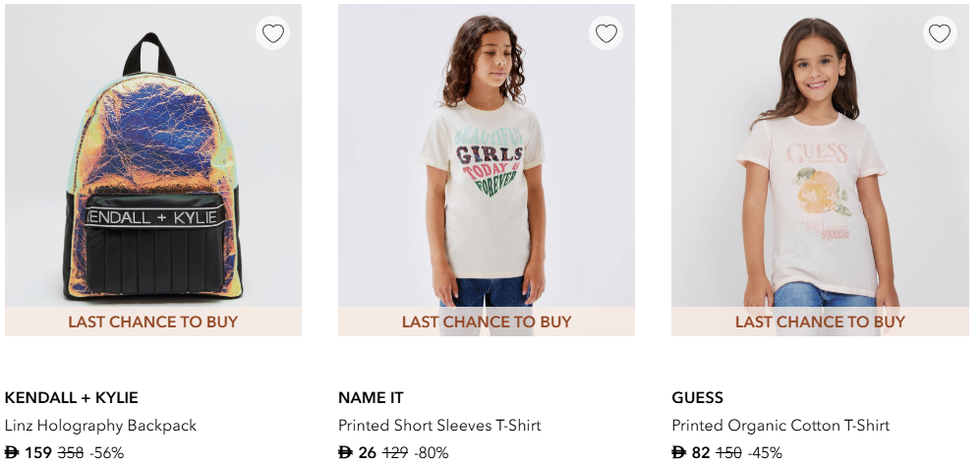Open Printed Organic Cotton T-Shirt title
The height and width of the screenshot is (465, 980).
point(780,426)
